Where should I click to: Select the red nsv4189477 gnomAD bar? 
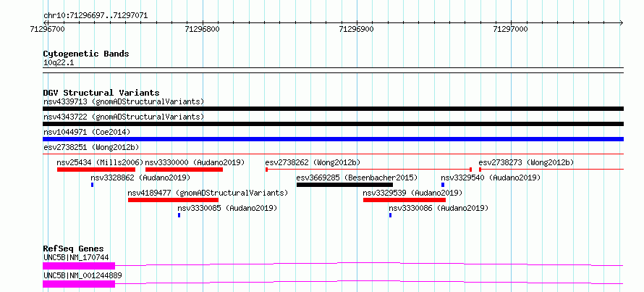point(173,200)
